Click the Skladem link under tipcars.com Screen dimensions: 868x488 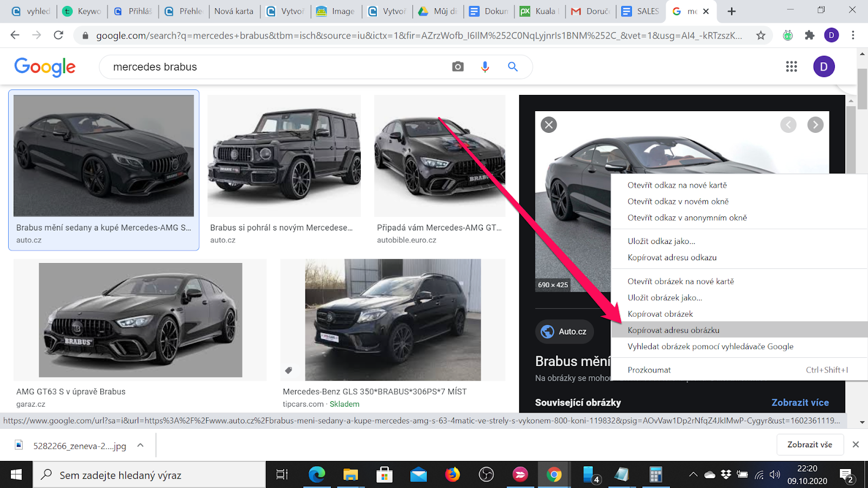[x=344, y=404]
